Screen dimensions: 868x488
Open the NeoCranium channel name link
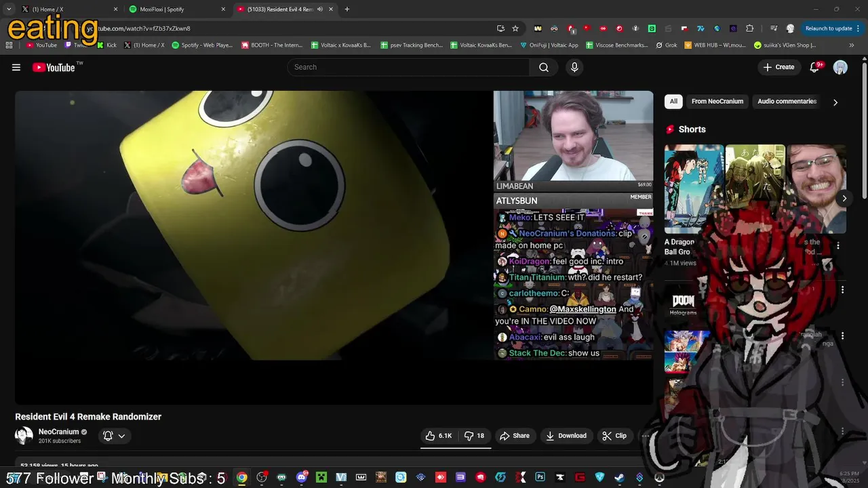pyautogui.click(x=59, y=432)
